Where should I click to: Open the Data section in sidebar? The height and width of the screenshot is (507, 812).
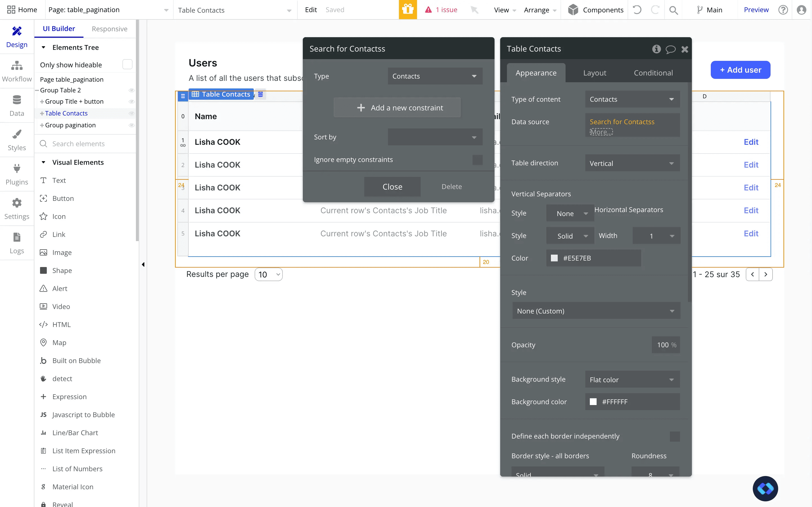(17, 106)
